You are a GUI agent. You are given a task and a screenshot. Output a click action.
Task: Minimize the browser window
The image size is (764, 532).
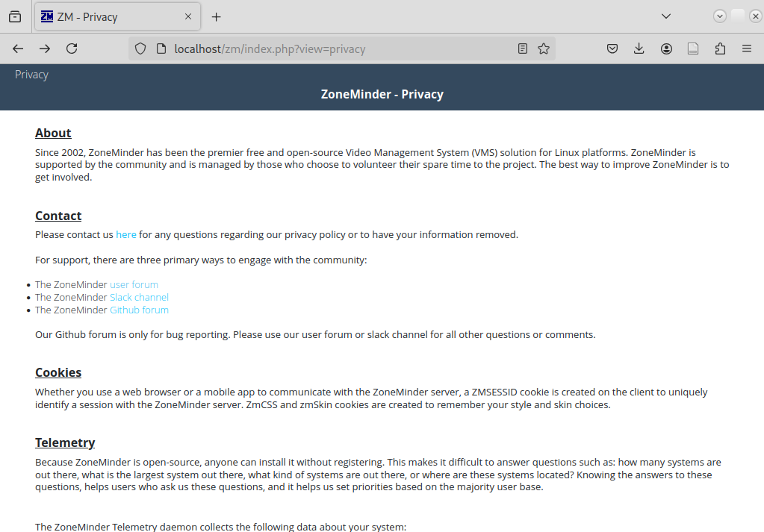(x=720, y=16)
